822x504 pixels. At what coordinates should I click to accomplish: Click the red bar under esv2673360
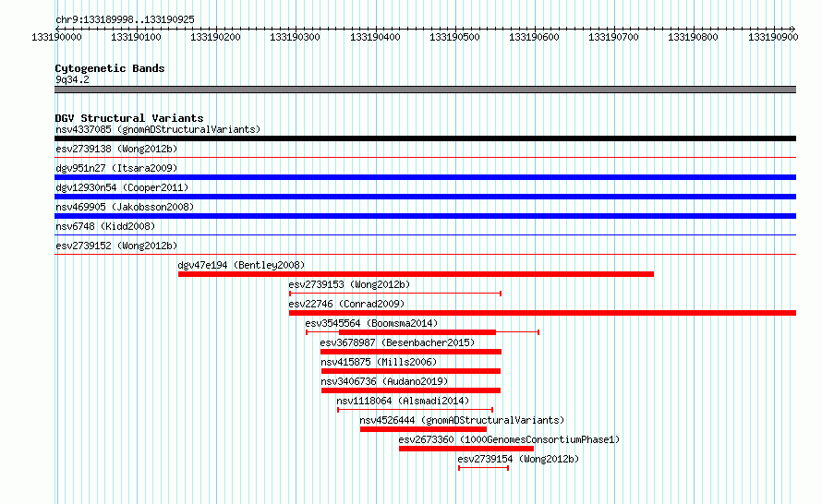(x=466, y=449)
